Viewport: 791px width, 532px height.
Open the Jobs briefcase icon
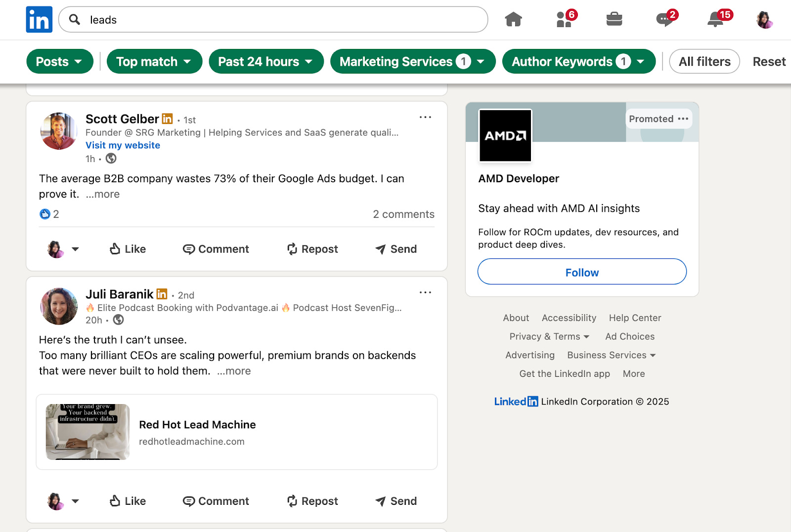click(614, 19)
